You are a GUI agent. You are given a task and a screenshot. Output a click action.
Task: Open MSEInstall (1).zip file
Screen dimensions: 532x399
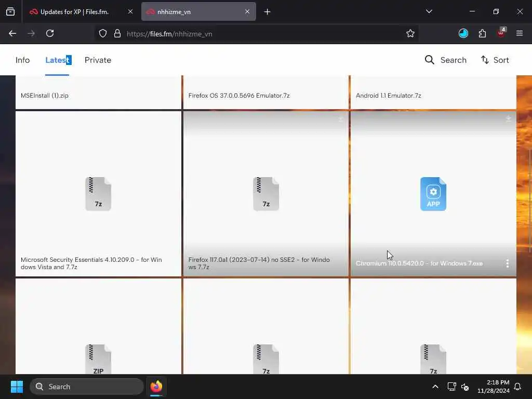click(x=45, y=96)
